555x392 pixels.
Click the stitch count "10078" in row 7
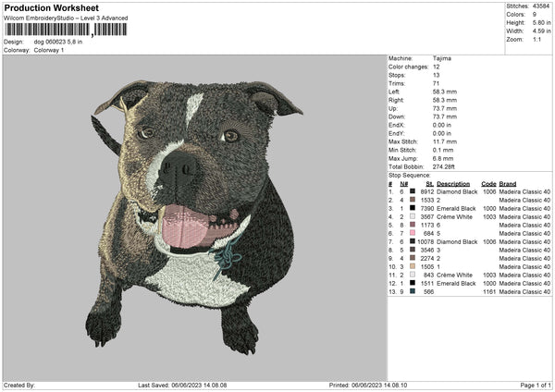point(425,241)
